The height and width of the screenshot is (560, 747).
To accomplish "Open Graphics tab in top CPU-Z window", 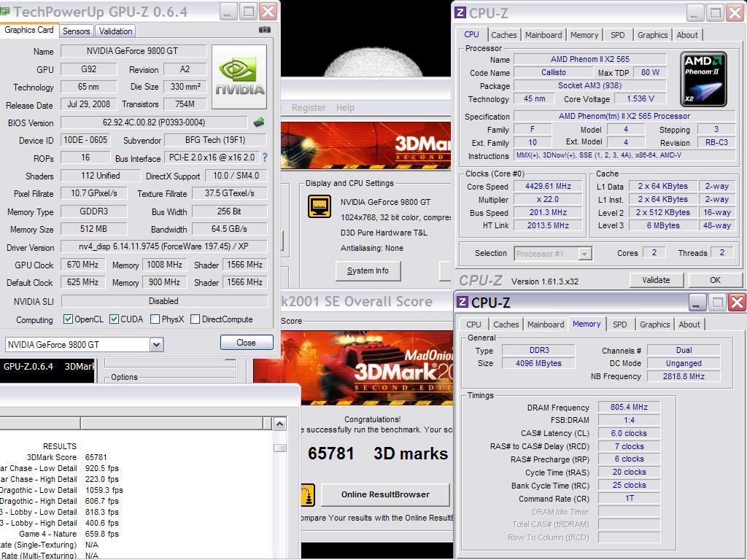I will 652,35.
